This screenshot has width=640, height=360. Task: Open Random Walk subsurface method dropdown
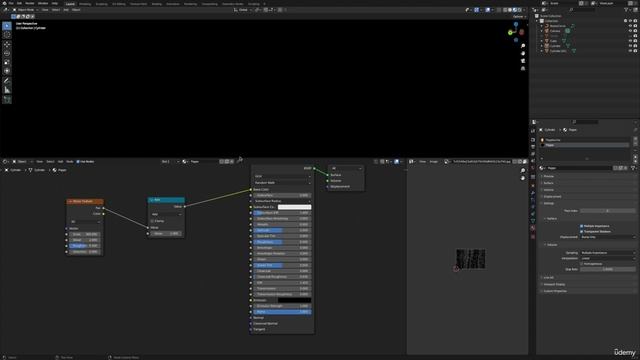pyautogui.click(x=282, y=183)
